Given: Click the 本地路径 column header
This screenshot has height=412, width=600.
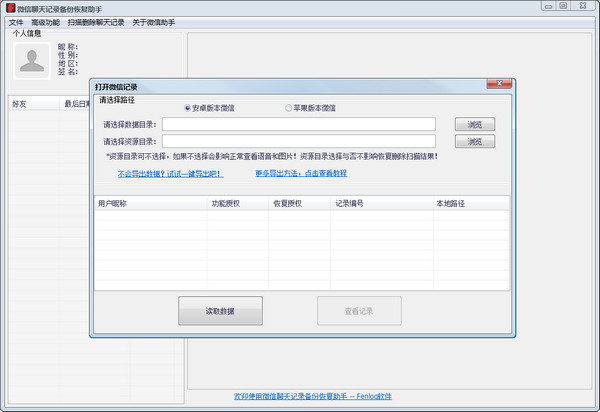Looking at the screenshot, I should (x=450, y=203).
